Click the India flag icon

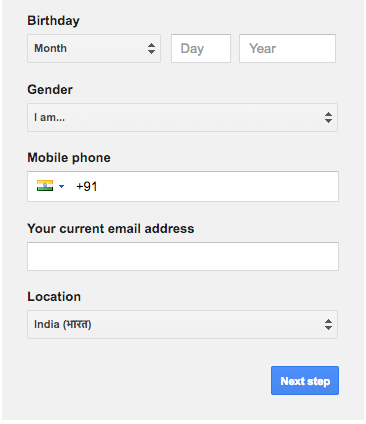click(x=45, y=186)
